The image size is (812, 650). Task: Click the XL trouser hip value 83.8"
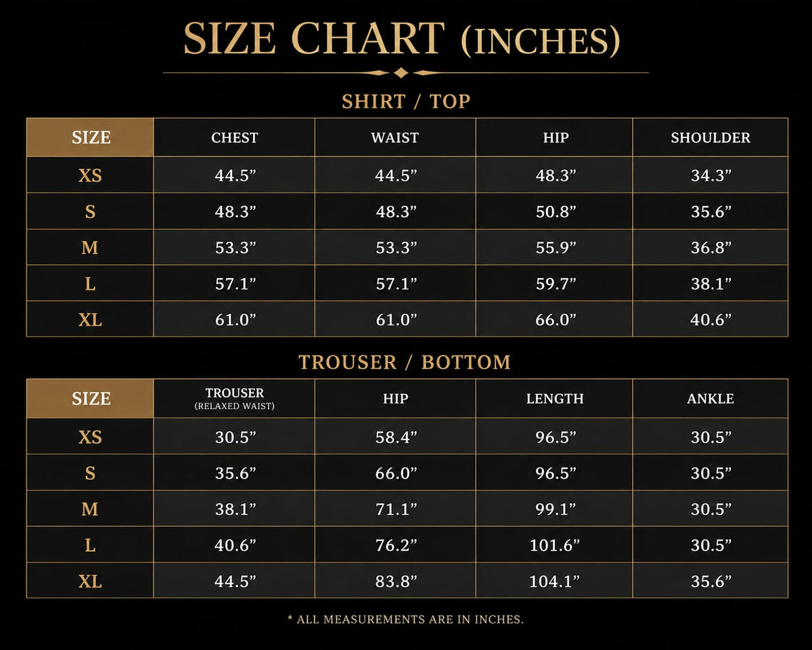click(x=397, y=581)
